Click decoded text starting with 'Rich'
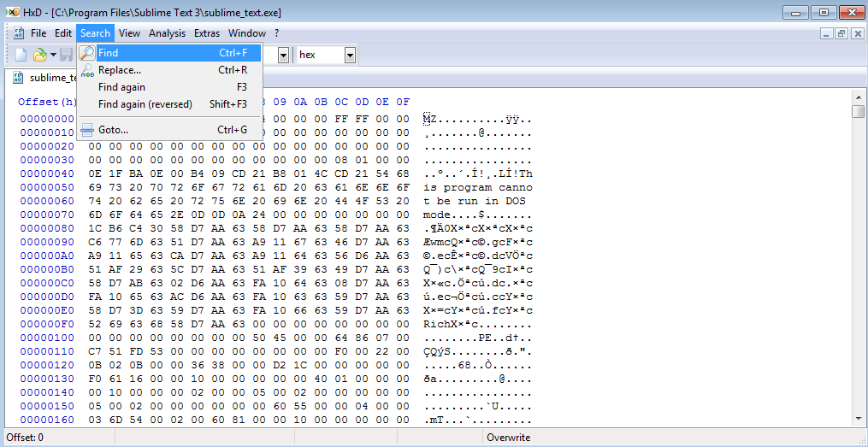 click(x=478, y=324)
